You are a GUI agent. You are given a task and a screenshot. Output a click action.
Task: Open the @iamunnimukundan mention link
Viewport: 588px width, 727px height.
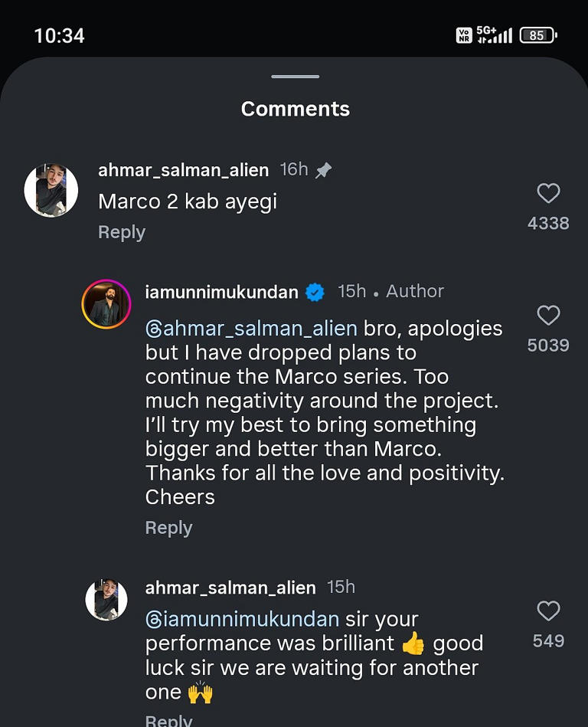pos(242,618)
